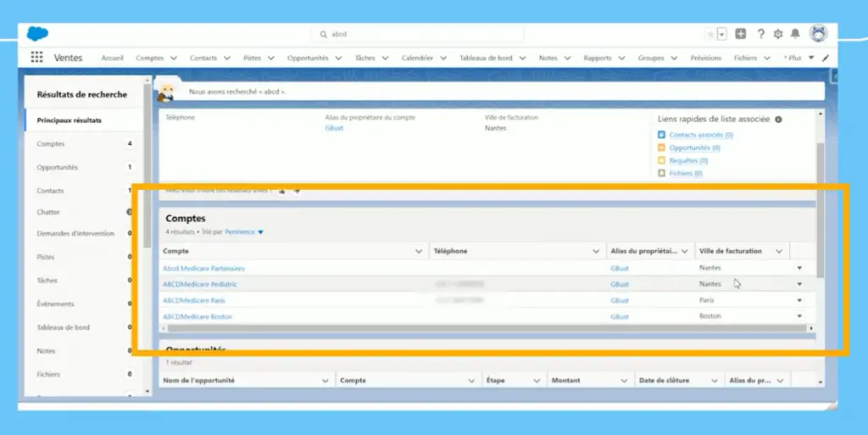Open the Étape column header menu
The image size is (868, 435).
click(x=537, y=381)
